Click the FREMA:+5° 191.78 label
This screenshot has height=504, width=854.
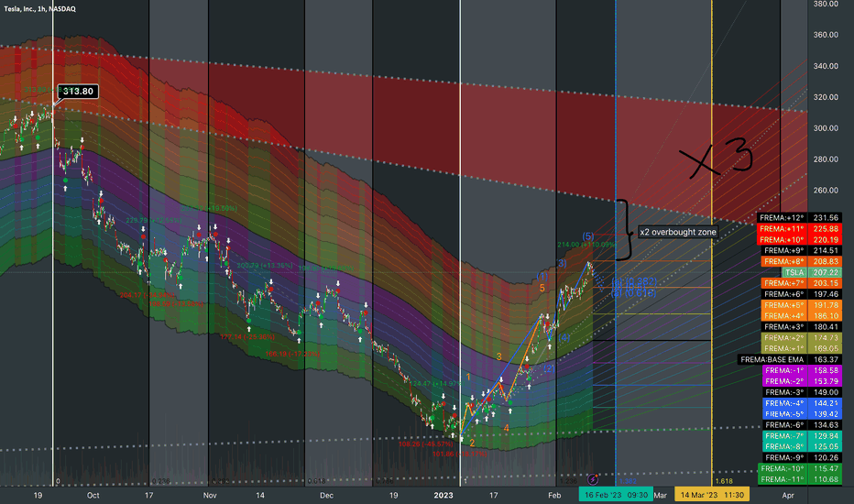pyautogui.click(x=801, y=305)
